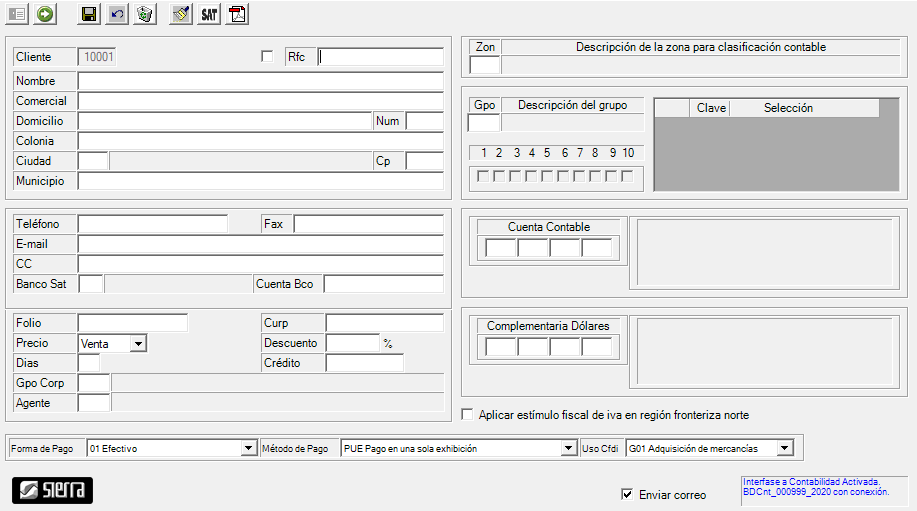The image size is (917, 511).
Task: Expand the Forma de Pago dropdown
Action: 249,449
